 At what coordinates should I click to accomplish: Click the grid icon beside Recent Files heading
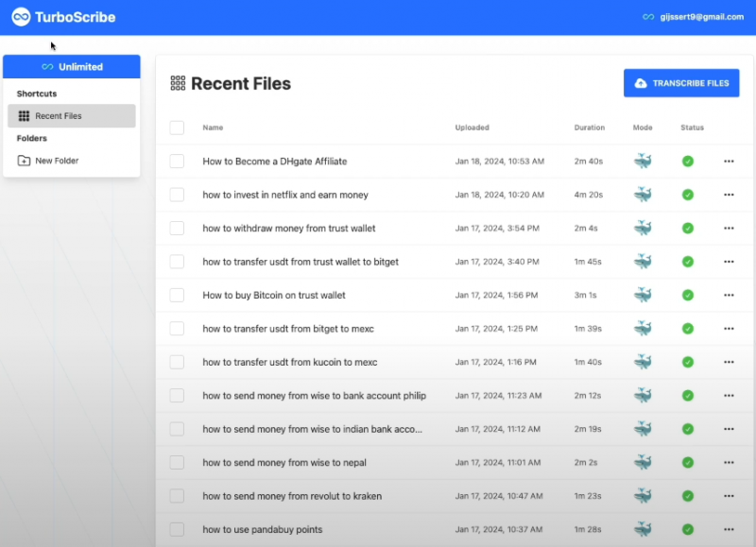click(x=178, y=83)
